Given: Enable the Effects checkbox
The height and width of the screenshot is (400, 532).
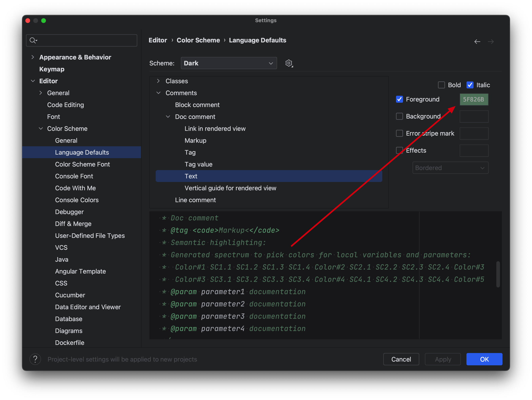Looking at the screenshot, I should (399, 150).
